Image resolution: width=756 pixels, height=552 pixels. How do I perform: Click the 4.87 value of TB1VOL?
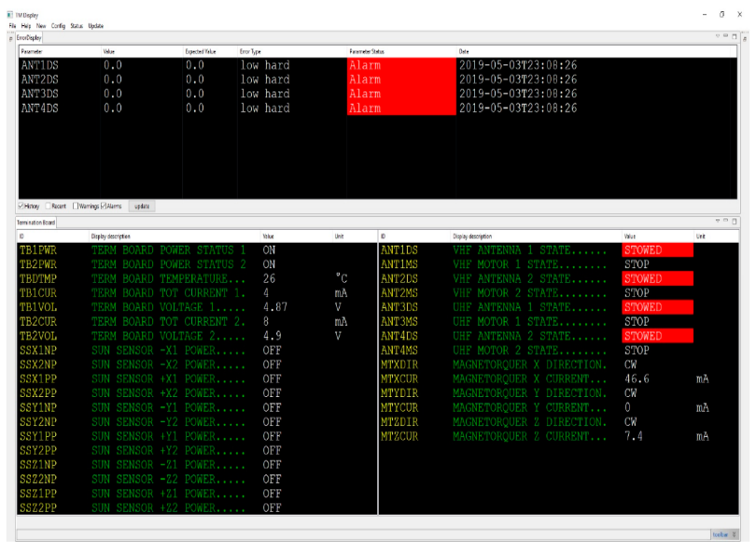click(x=275, y=307)
